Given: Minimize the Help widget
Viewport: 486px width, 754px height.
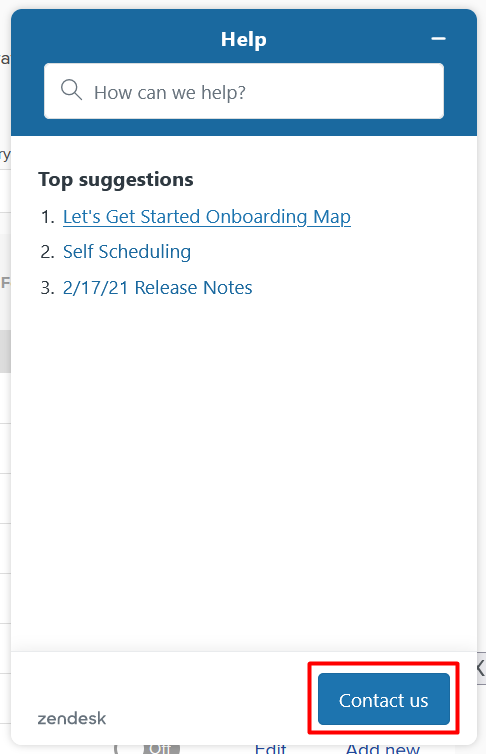Looking at the screenshot, I should 438,39.
